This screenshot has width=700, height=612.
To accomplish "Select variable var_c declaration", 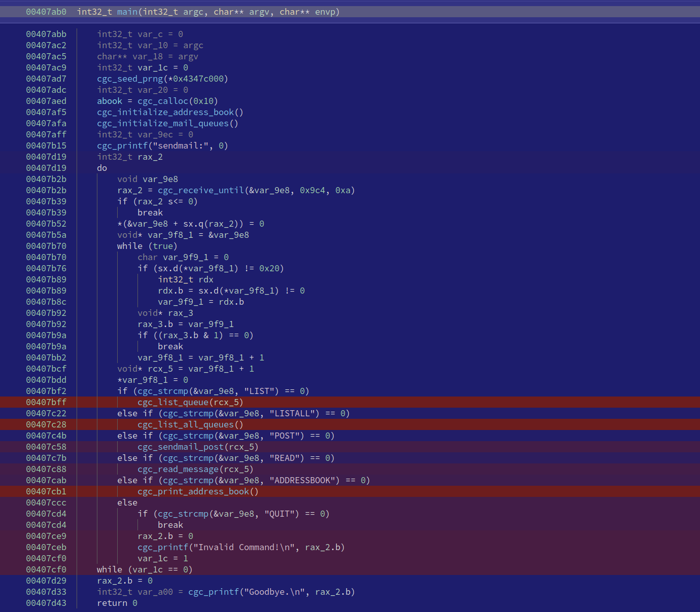I will coord(150,34).
